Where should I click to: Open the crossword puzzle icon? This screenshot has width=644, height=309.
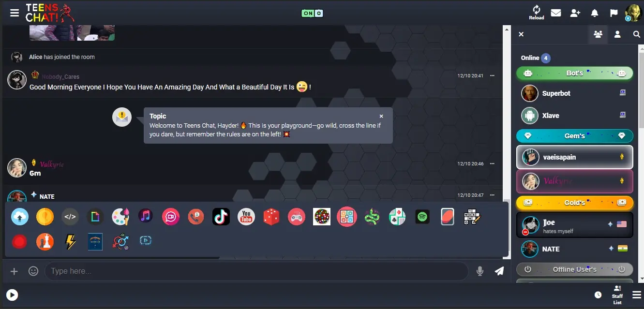tap(473, 217)
